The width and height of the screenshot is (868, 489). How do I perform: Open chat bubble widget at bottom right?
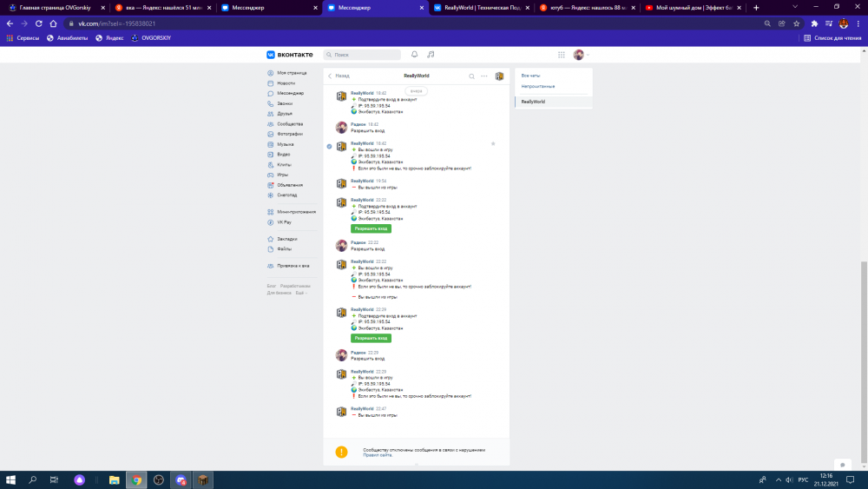pos(843,466)
